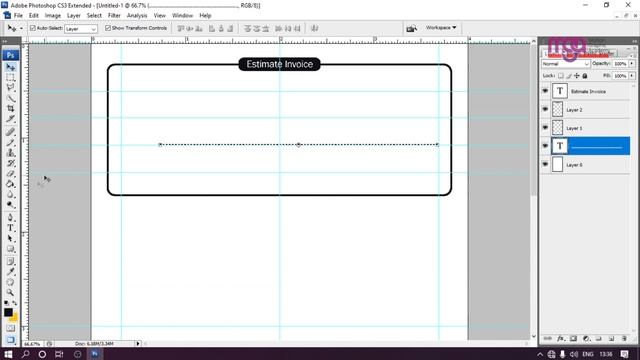Create new adjustment layer menu
Screen dimensions: 640x360
(x=586, y=338)
